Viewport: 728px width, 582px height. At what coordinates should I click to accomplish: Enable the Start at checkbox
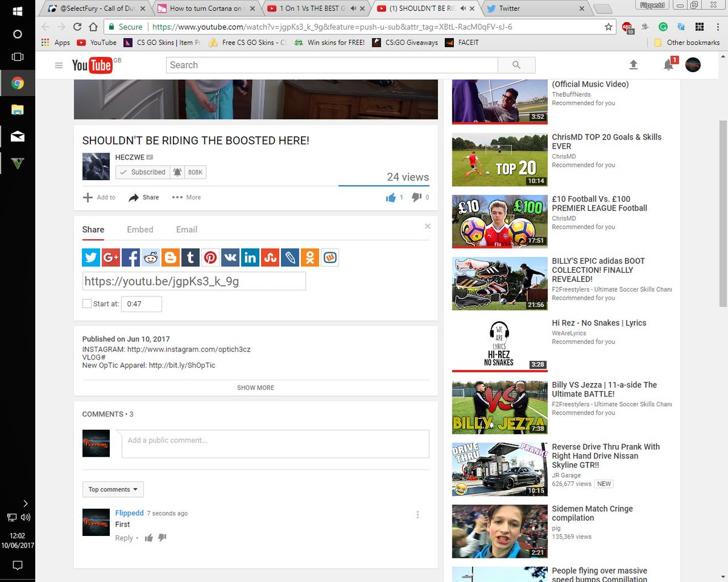click(x=87, y=304)
